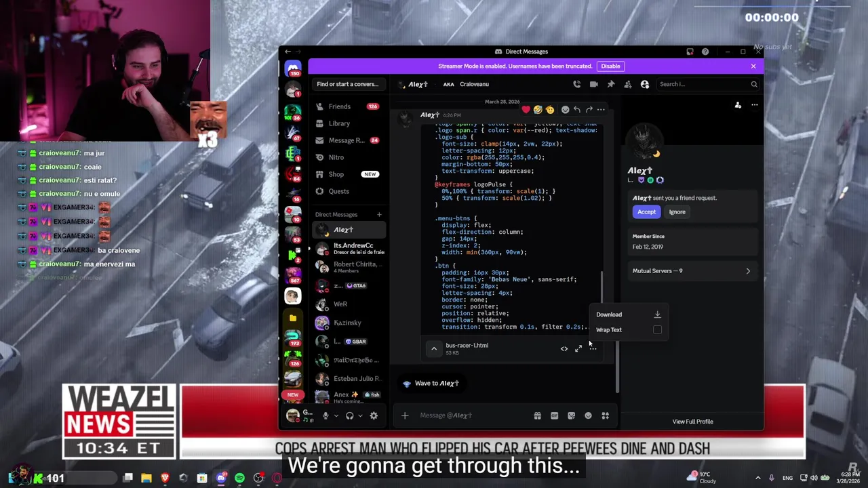The width and height of the screenshot is (868, 488).
Task: Open the Shop page
Action: click(x=349, y=174)
